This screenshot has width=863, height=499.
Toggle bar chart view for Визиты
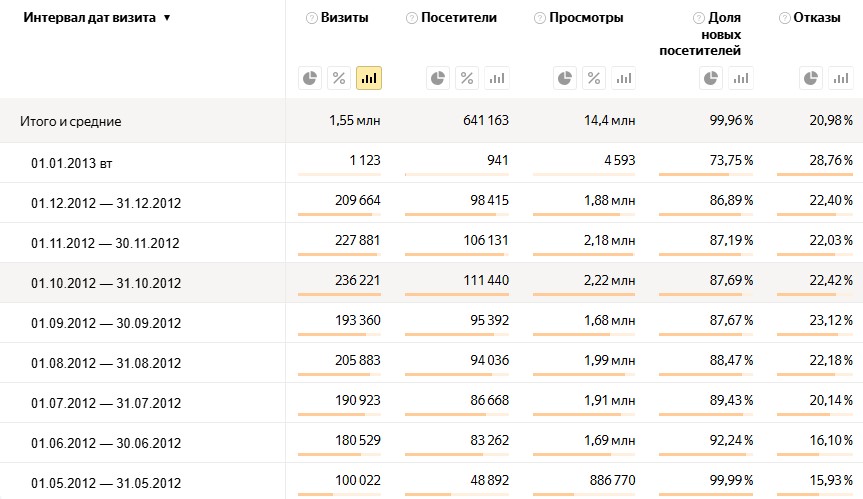[369, 78]
